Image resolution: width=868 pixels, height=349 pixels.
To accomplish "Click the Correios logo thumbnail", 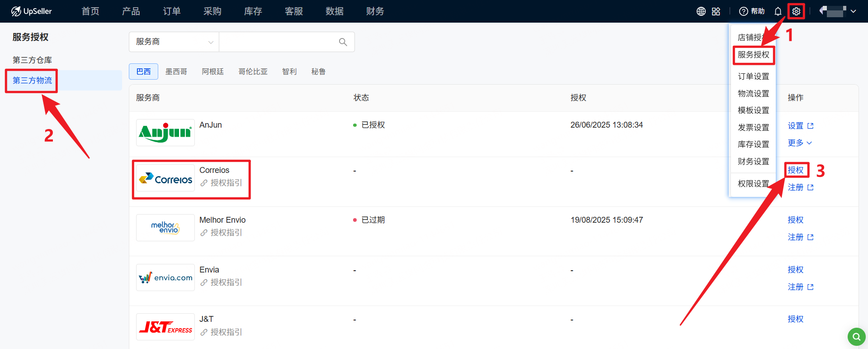I will pos(165,178).
